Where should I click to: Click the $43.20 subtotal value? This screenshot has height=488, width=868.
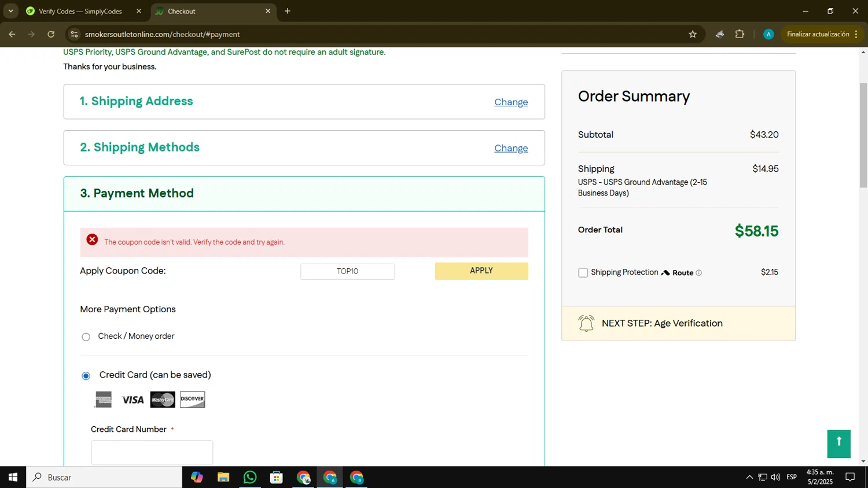pos(764,135)
